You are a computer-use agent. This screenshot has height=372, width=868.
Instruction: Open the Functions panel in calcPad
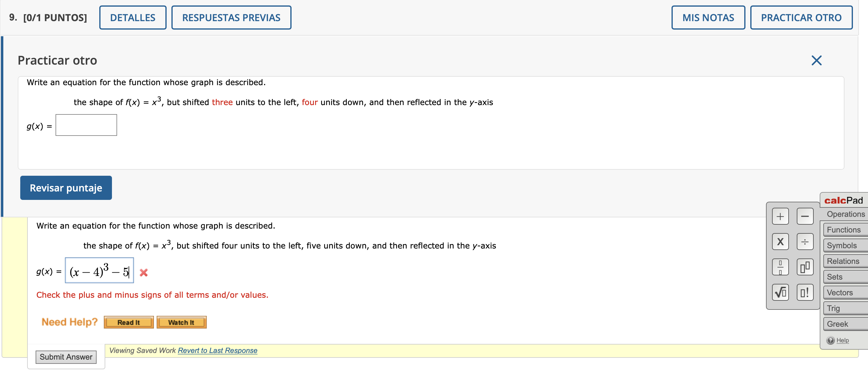tap(844, 230)
